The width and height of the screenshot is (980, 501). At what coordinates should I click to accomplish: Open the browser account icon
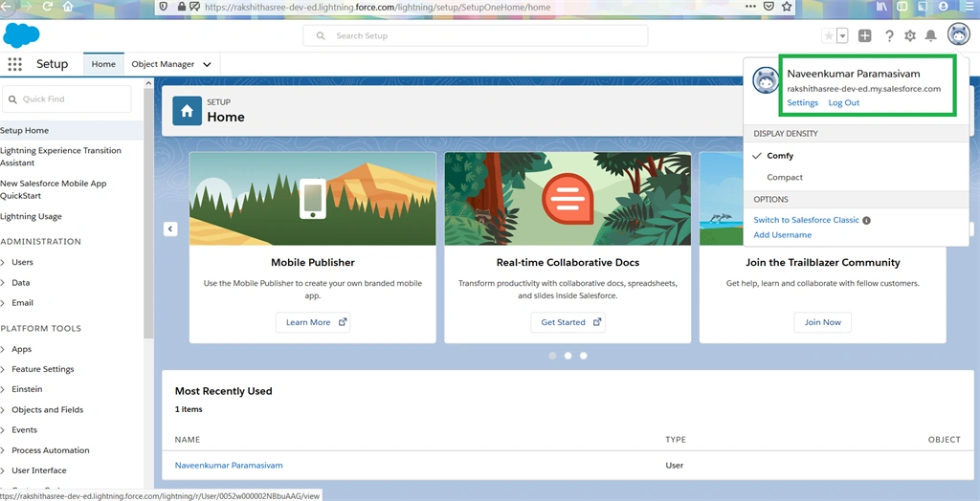coord(943,7)
